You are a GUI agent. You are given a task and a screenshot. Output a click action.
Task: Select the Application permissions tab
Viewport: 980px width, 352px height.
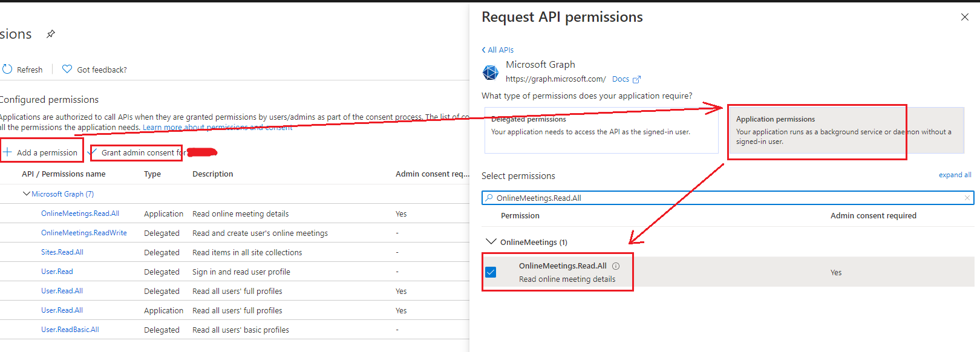(x=845, y=131)
